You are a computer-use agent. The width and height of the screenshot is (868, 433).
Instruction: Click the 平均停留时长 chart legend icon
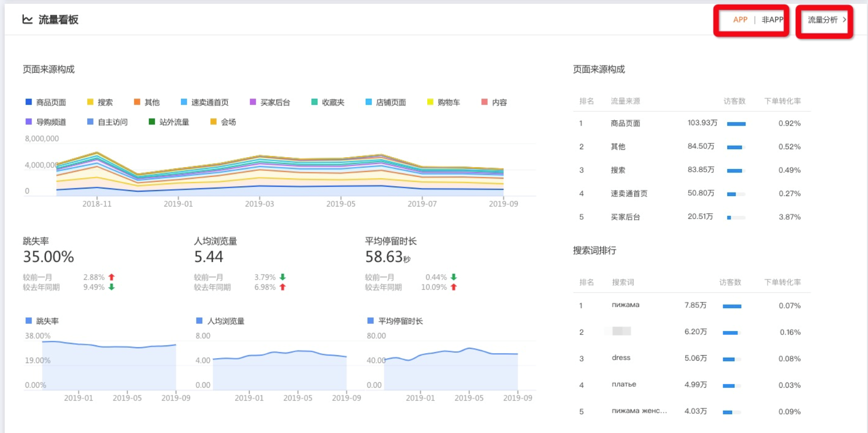370,321
